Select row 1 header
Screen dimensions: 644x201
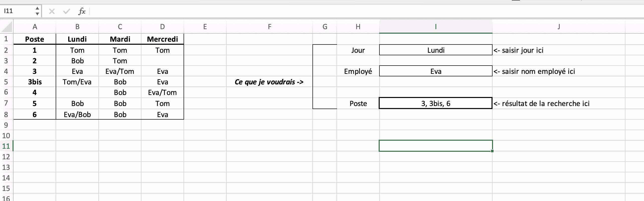click(x=6, y=39)
